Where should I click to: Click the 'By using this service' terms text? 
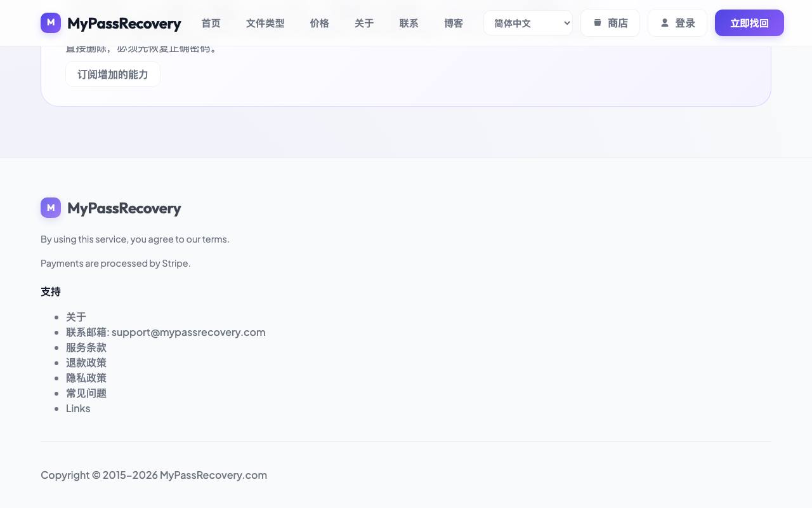pos(135,239)
